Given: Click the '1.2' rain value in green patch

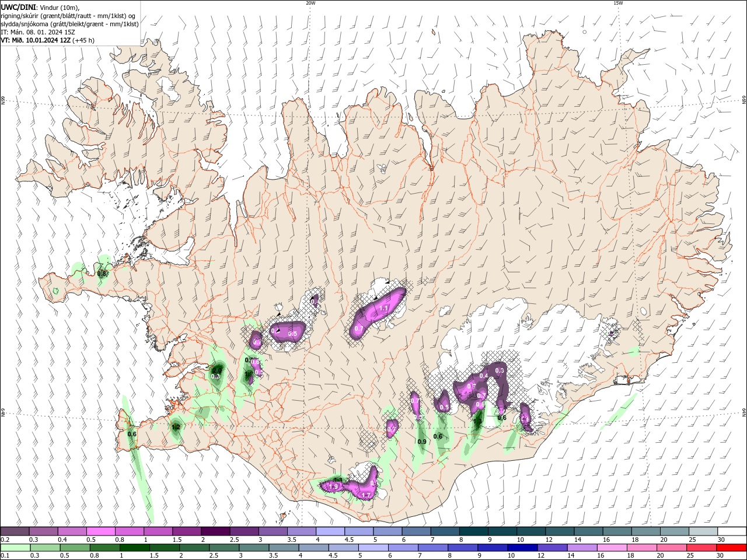Looking at the screenshot, I should (x=176, y=427).
